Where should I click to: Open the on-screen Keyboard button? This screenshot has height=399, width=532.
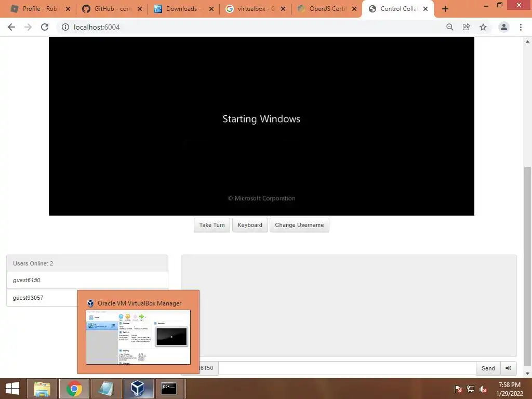point(250,225)
